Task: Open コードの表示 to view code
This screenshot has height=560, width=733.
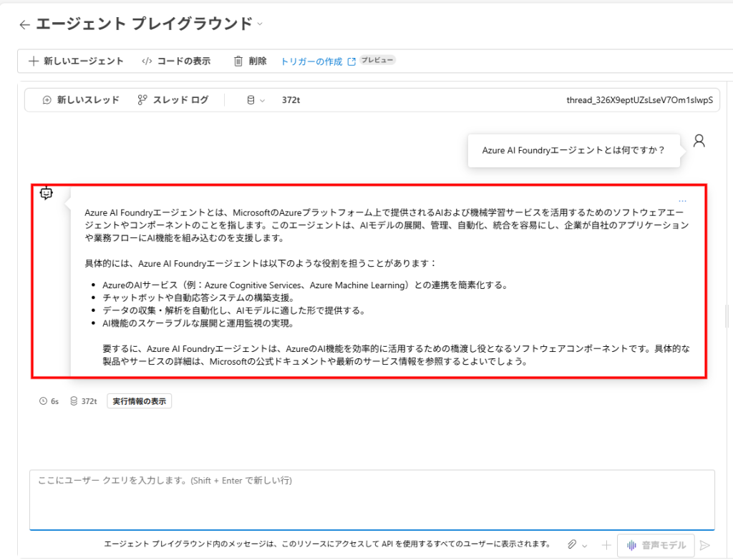Action: tap(176, 61)
